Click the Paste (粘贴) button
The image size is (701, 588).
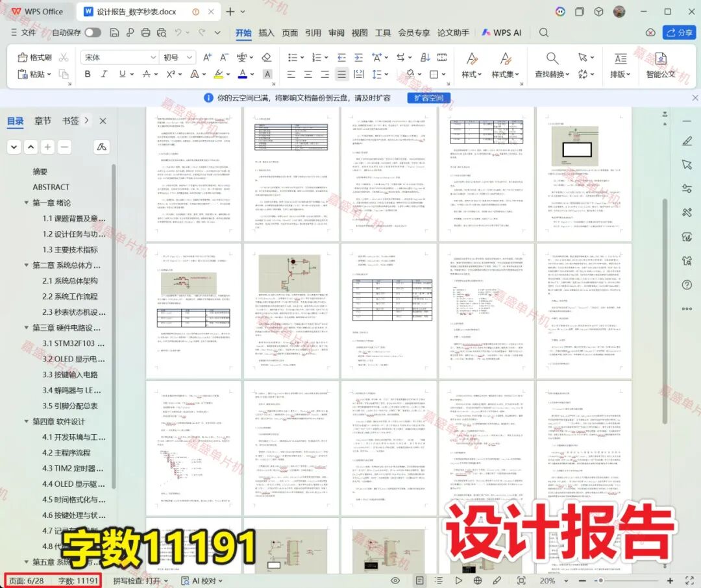pos(34,74)
